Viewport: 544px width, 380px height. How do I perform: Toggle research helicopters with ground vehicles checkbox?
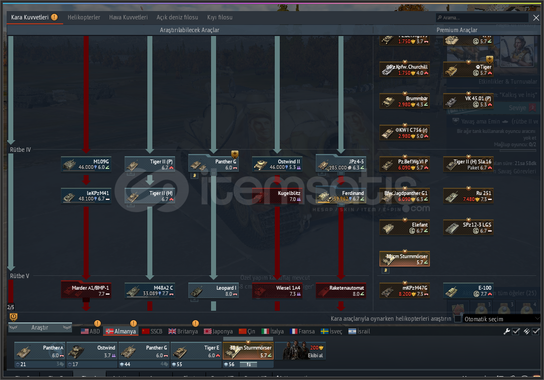click(x=458, y=319)
